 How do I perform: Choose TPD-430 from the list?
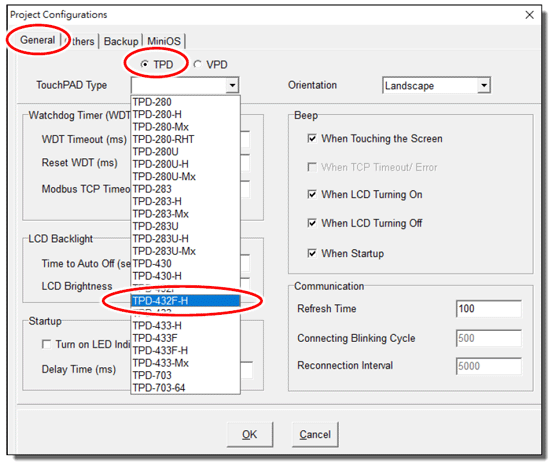(x=185, y=264)
